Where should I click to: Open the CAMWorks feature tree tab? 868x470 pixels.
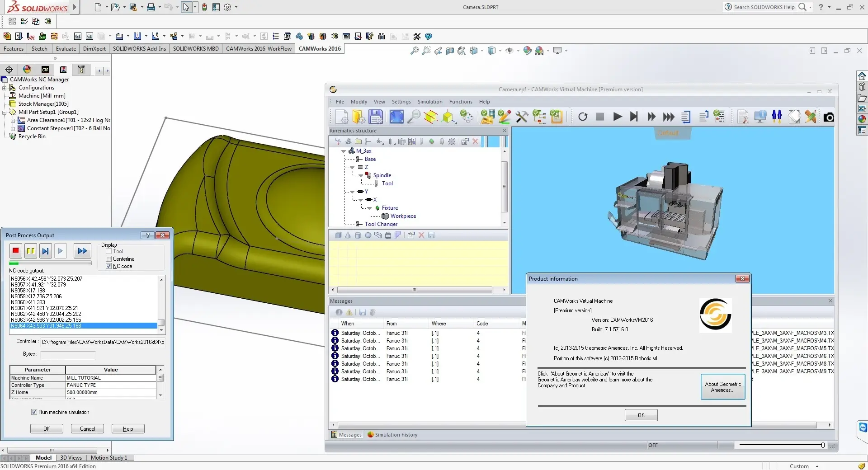[45, 69]
